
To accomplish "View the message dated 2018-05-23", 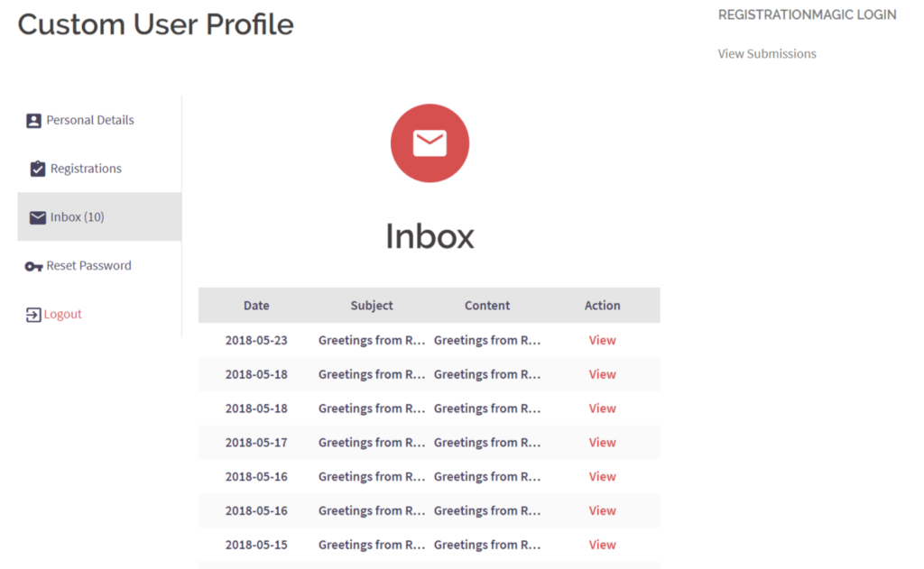I will coord(602,340).
